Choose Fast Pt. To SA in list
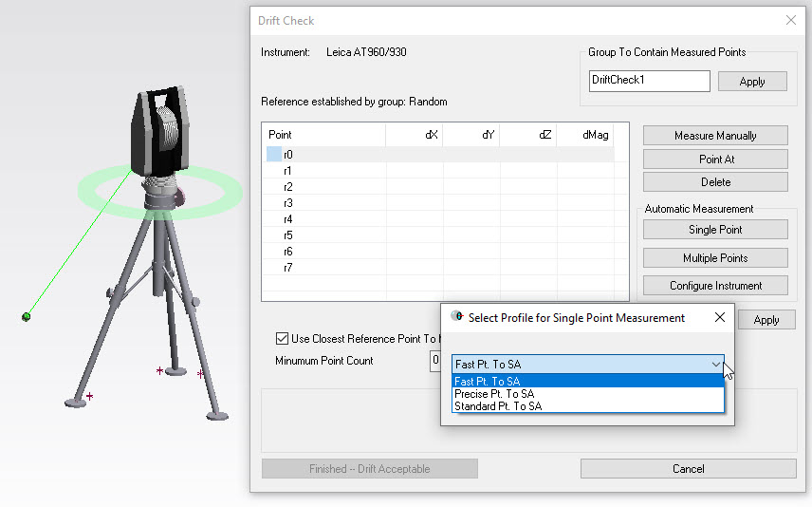The height and width of the screenshot is (507, 812). (489, 382)
